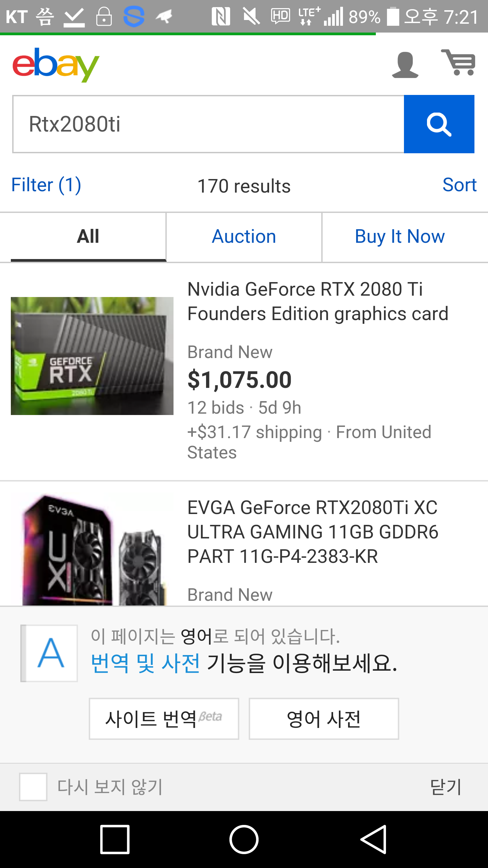The image size is (488, 868).
Task: Open the EVGA RTX2080Ti XC Ultra listing title
Action: [x=312, y=532]
